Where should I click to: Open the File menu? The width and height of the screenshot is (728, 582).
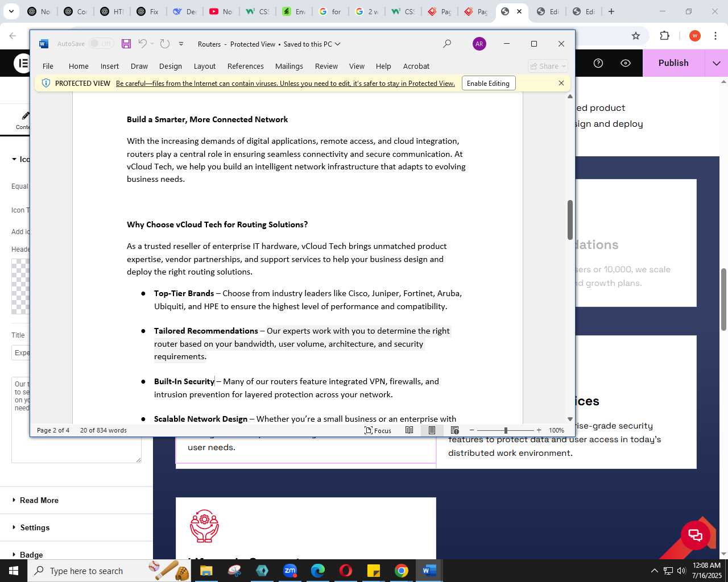point(48,66)
